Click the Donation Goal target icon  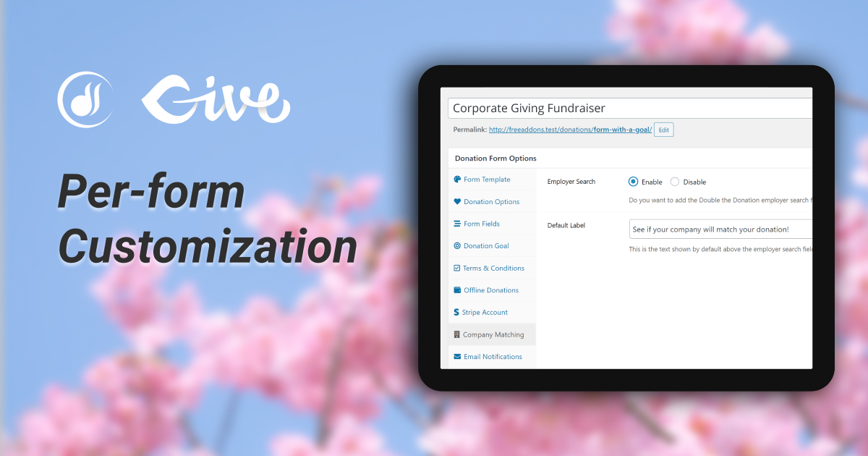pos(457,246)
